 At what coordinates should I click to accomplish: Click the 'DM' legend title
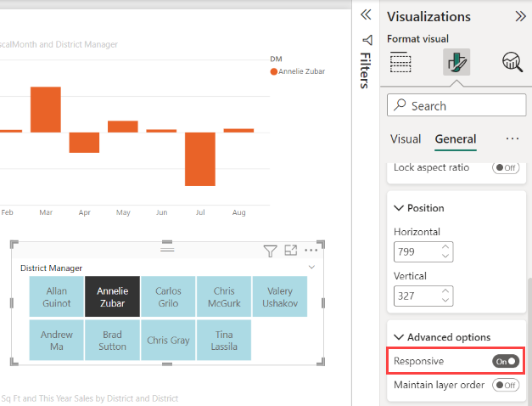[x=276, y=59]
